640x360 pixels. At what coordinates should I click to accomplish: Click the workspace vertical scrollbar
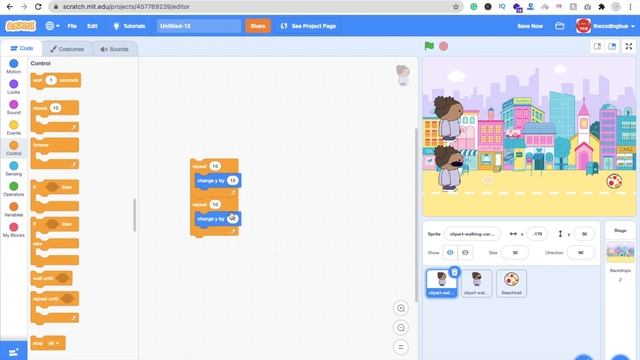pos(416,215)
